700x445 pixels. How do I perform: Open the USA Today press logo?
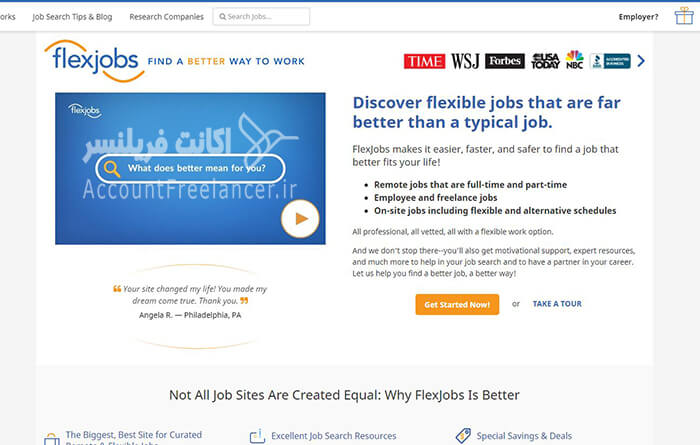click(x=545, y=61)
